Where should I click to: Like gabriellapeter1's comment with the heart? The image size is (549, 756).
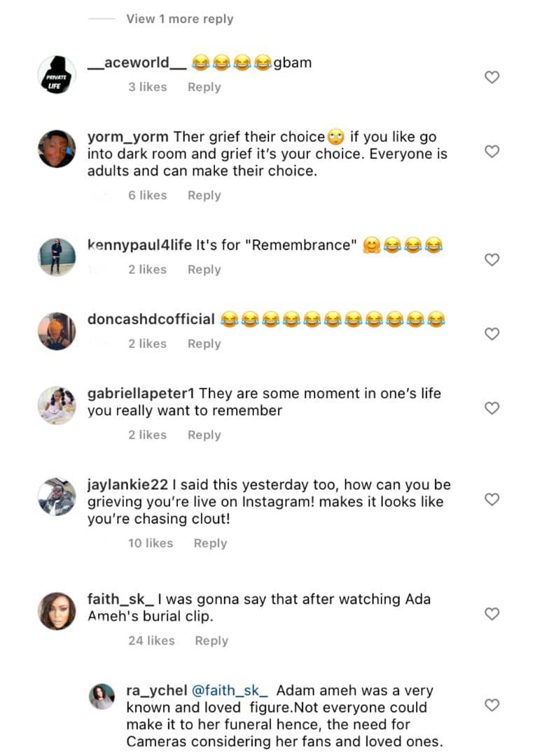[x=492, y=407]
